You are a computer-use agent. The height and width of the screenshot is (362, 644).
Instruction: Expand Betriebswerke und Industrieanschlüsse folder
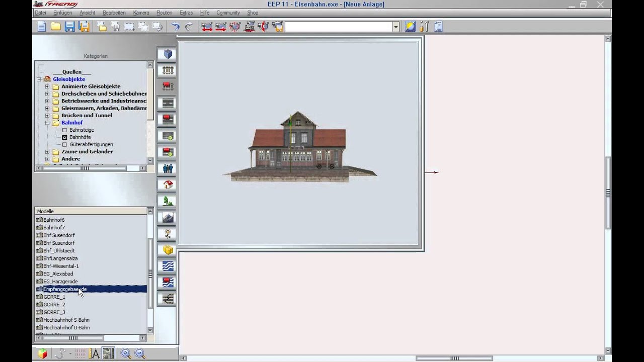47,101
